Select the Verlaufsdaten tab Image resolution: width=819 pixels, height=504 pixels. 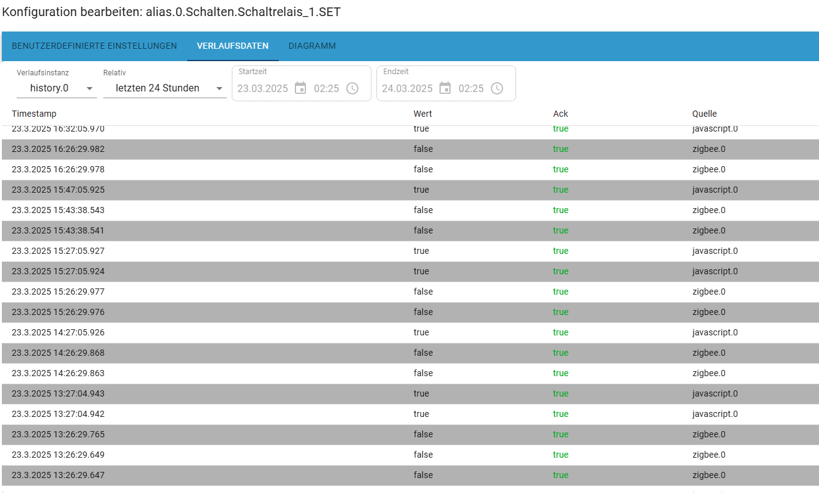pos(233,46)
